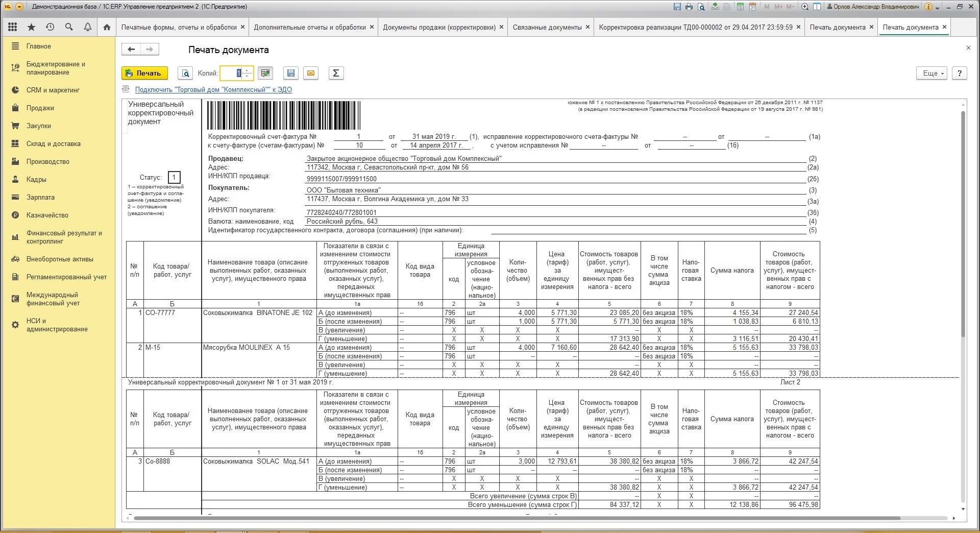Open the help question mark button

(x=960, y=73)
